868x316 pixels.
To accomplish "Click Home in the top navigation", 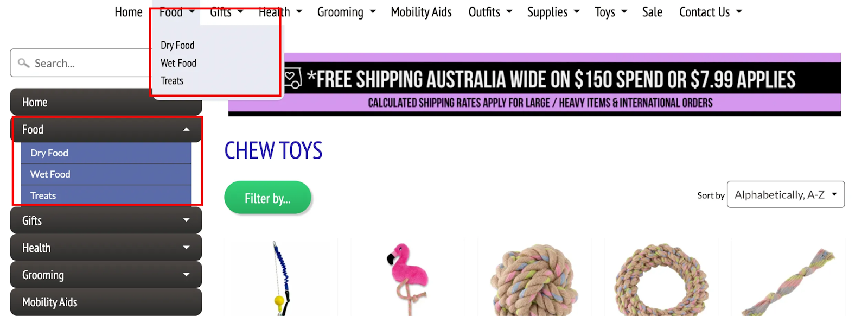I will click(x=129, y=12).
